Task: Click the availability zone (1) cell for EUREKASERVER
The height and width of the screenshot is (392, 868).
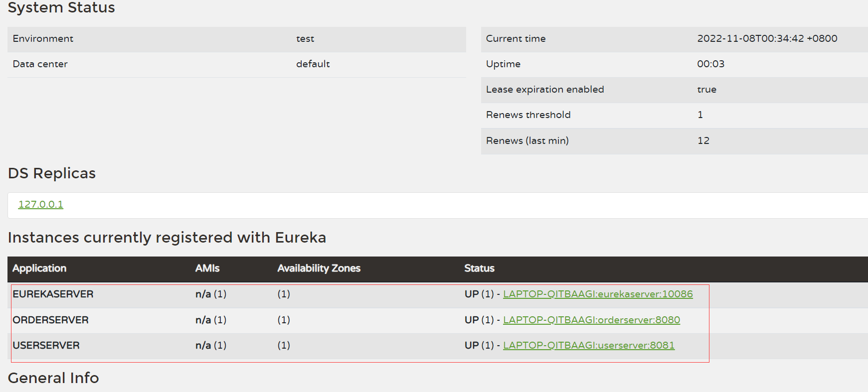Action: [x=284, y=294]
